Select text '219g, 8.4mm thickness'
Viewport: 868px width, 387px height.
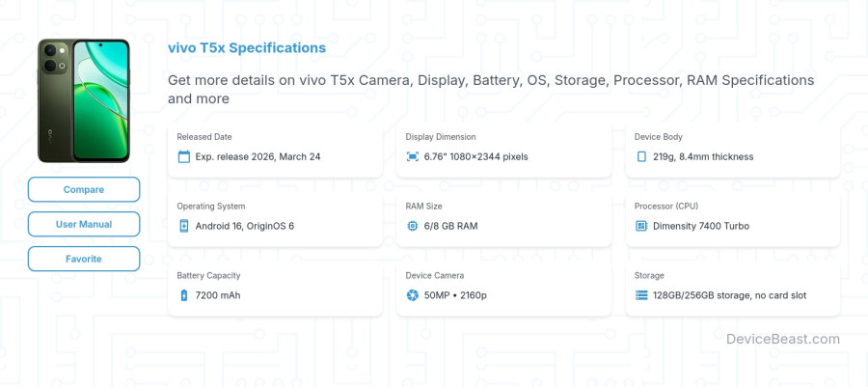pyautogui.click(x=703, y=156)
